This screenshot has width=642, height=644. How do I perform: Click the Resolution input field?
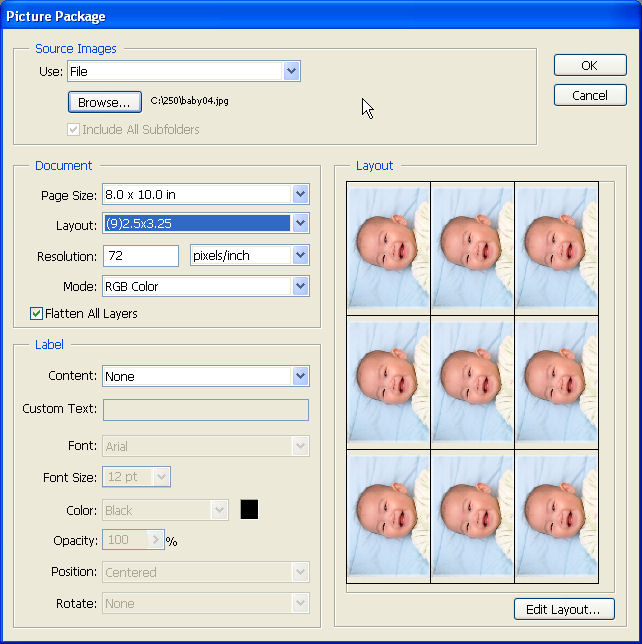pos(140,256)
